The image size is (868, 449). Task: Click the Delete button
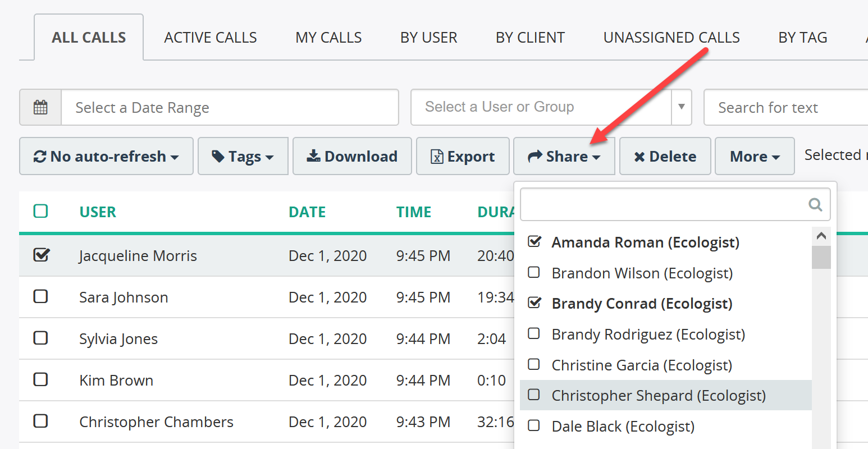[665, 156]
